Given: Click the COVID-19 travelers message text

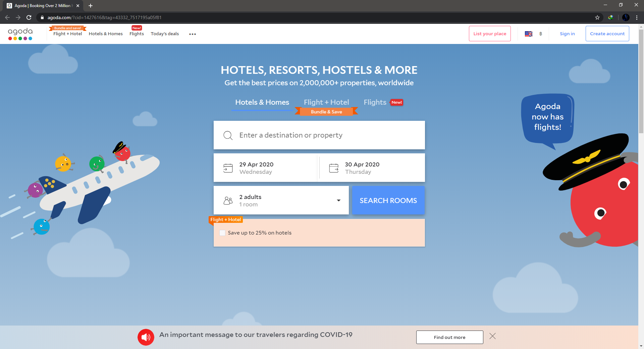Looking at the screenshot, I should coord(256,335).
